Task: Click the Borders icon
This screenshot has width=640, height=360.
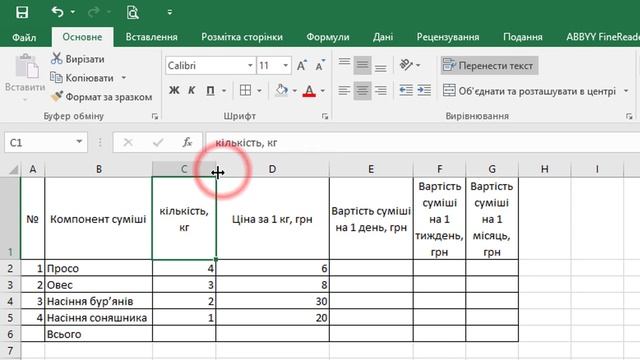Action: (245, 90)
